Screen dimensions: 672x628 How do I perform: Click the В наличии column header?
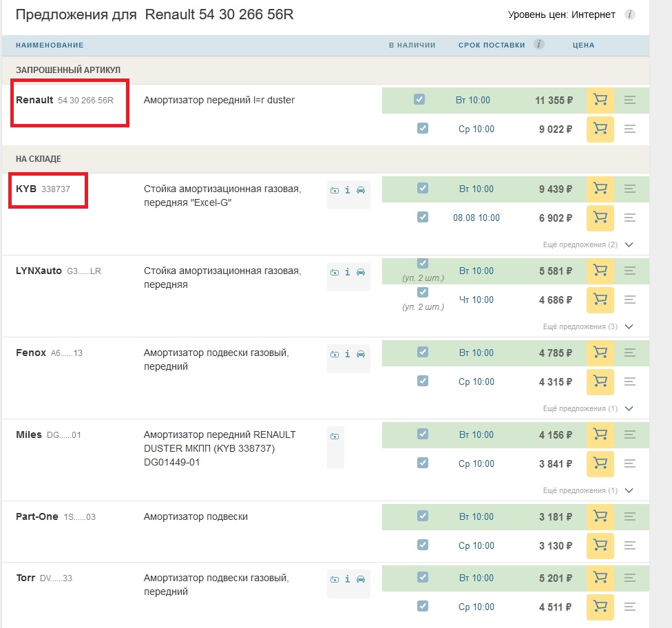pyautogui.click(x=412, y=45)
